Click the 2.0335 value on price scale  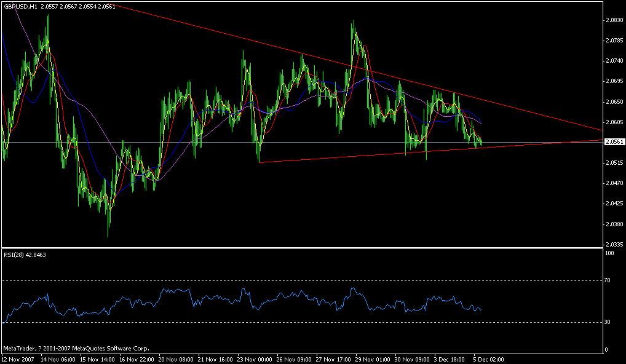[x=613, y=243]
